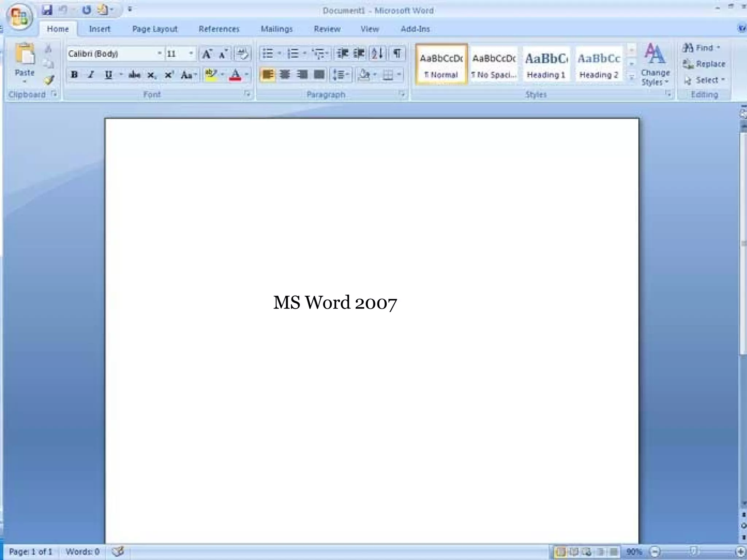747x560 pixels.
Task: Toggle strikethrough formatting
Action: (134, 75)
